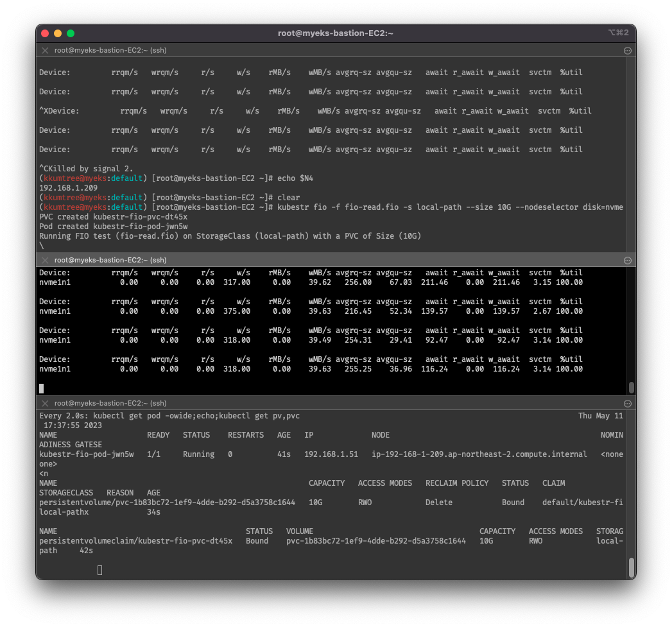Click the middle pane scrollbar thumb
The width and height of the screenshot is (672, 627).
[632, 388]
